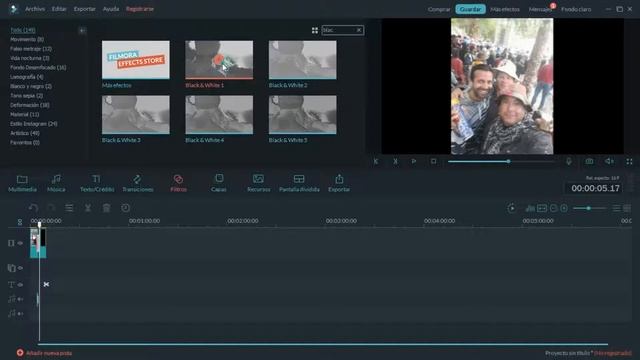Toggle video track visibility eye
This screenshot has width=640, height=360.
point(20,243)
